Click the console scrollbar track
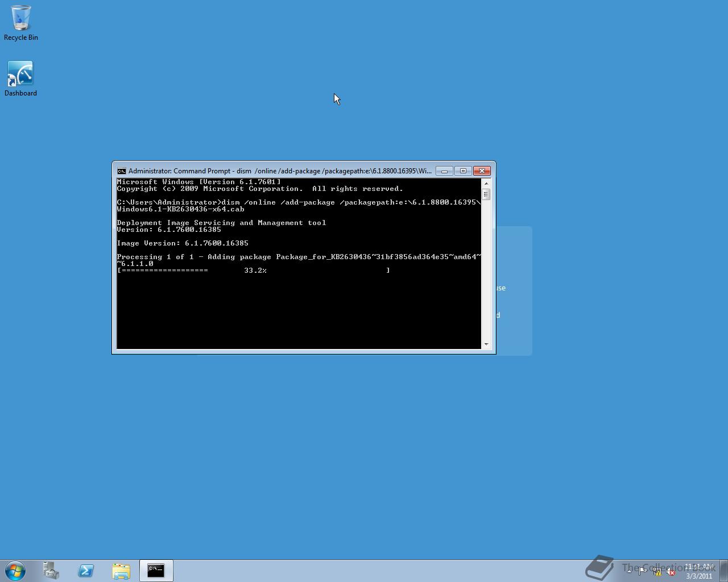Screen dimensions: 728x582 coord(487,267)
